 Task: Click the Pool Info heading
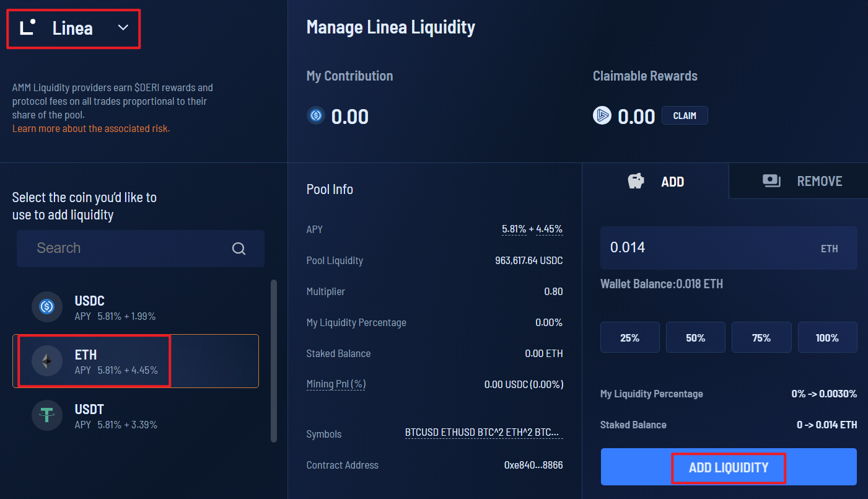330,189
